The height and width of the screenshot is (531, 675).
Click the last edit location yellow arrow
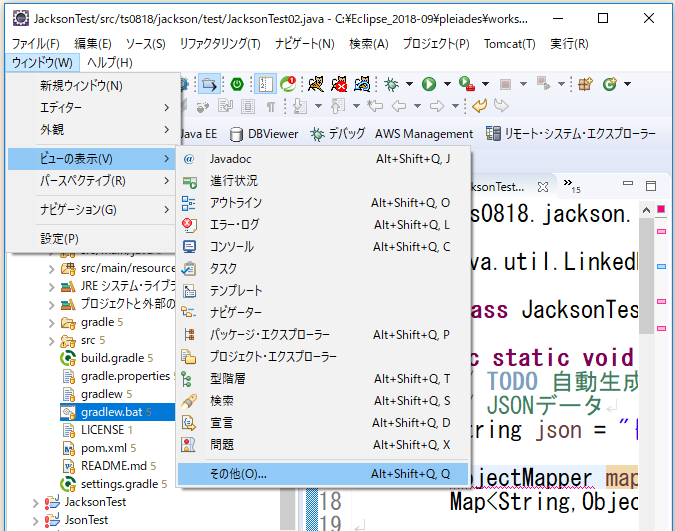point(479,106)
